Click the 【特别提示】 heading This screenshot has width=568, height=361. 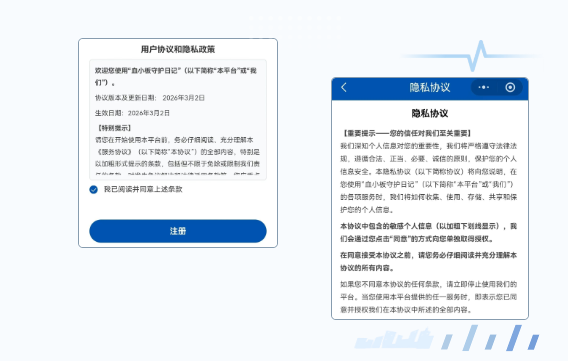pyautogui.click(x=113, y=128)
